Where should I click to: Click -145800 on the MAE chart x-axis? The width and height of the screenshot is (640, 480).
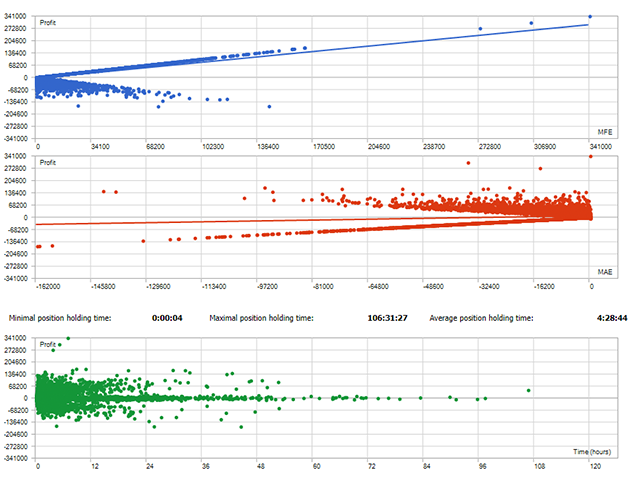pos(103,287)
